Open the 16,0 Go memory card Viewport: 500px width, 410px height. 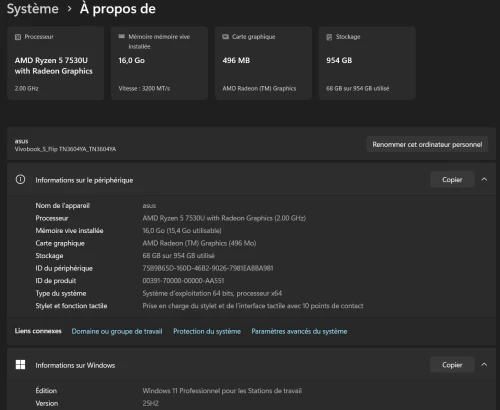[159, 63]
